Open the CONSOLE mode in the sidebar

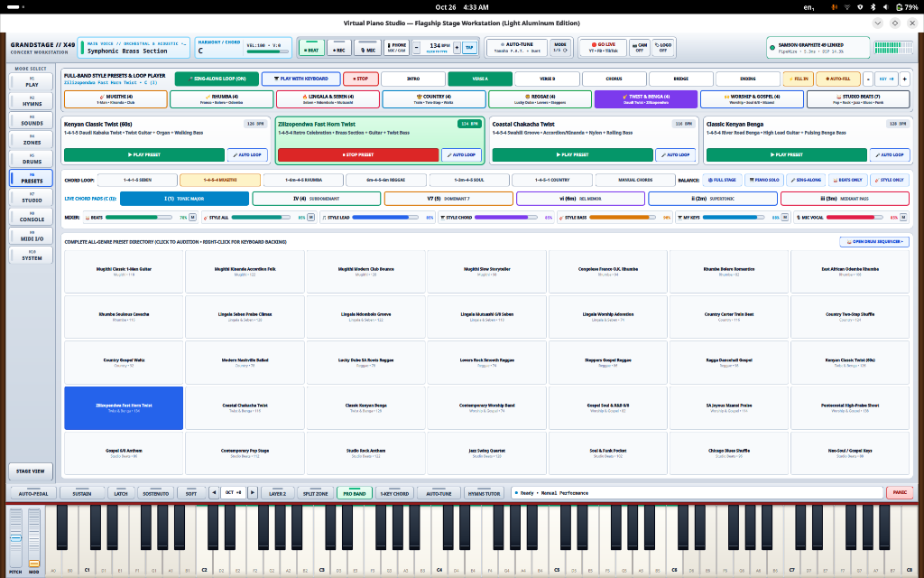(32, 217)
